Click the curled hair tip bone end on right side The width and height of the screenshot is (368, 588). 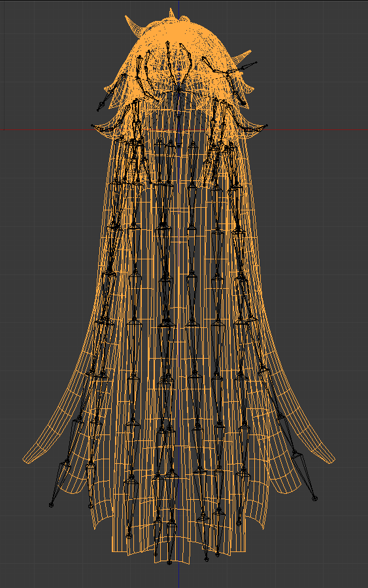[x=267, y=125]
